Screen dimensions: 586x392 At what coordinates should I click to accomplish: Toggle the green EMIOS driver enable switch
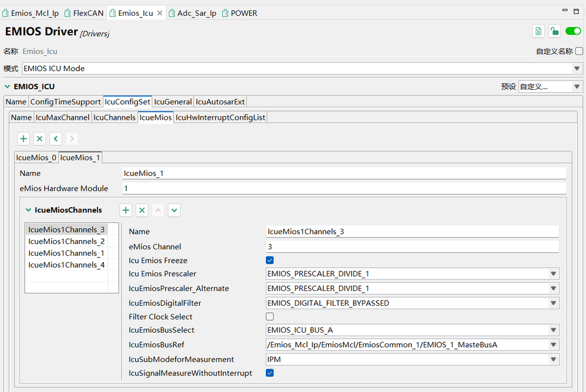[573, 31]
